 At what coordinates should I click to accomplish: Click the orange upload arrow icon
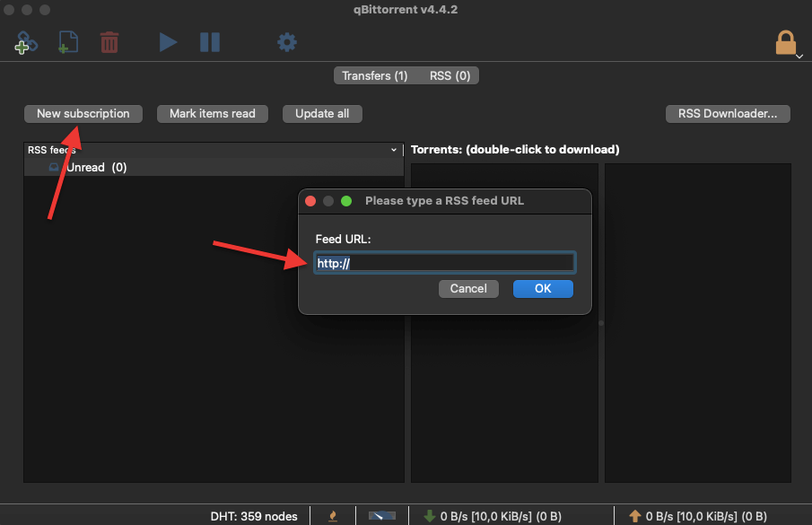635,516
